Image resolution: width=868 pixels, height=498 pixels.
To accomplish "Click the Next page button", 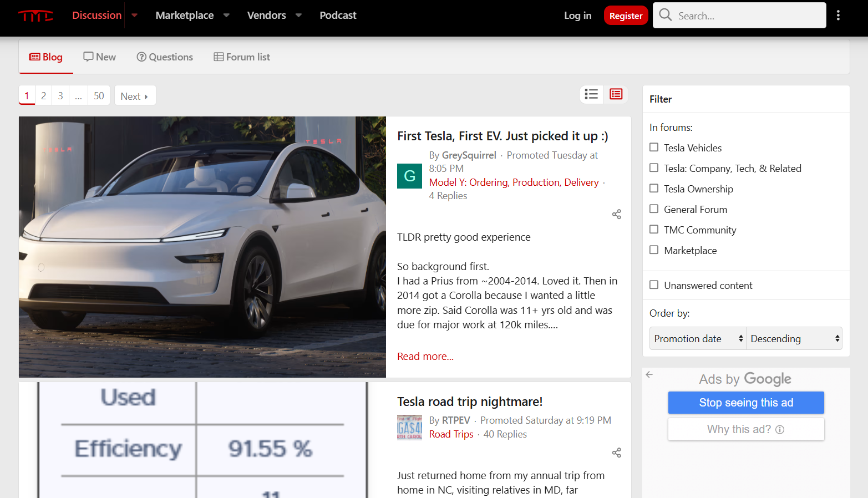I will [x=135, y=95].
